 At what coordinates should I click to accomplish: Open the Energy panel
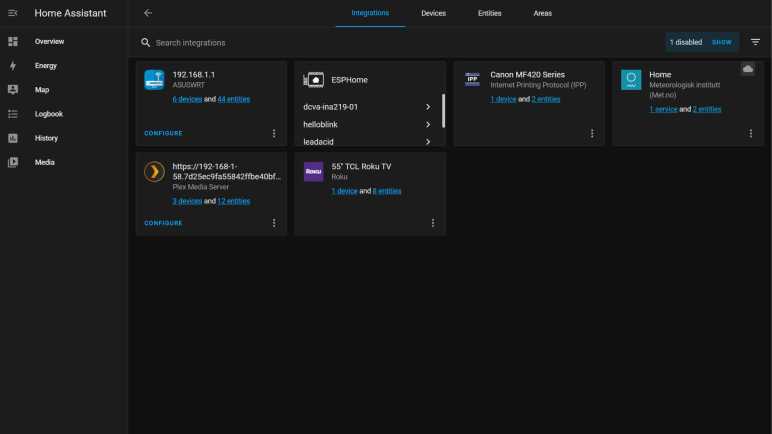pos(46,66)
